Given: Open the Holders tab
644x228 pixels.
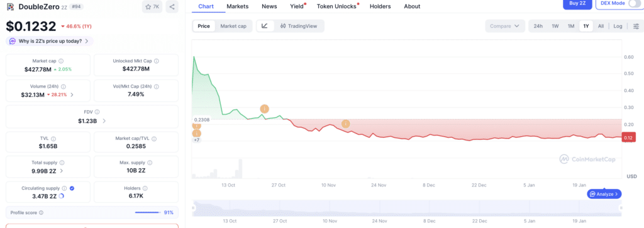Looking at the screenshot, I should [380, 6].
